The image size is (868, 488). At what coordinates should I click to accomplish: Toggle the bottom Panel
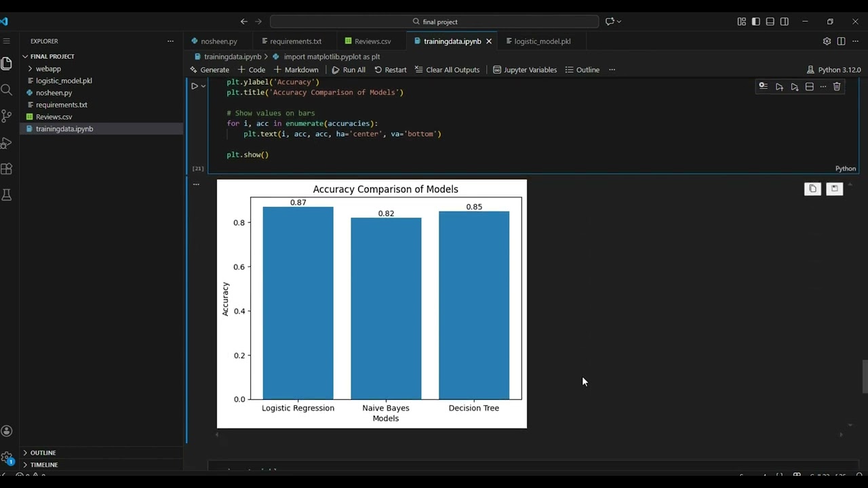click(770, 22)
